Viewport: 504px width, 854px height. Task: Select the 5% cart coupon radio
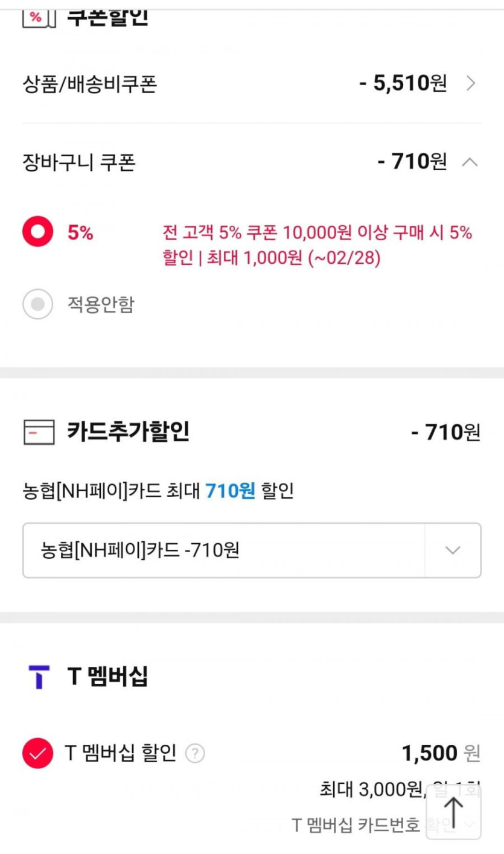click(x=38, y=233)
